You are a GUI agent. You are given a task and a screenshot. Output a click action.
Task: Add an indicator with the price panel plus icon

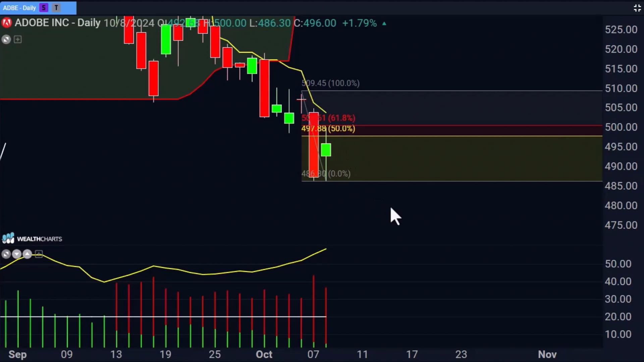point(18,40)
